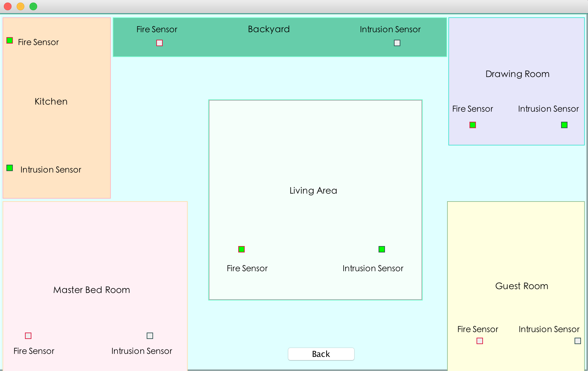Screen dimensions: 588x371
Task: Enable the Backyard Intrusion Sensor
Action: [397, 43]
